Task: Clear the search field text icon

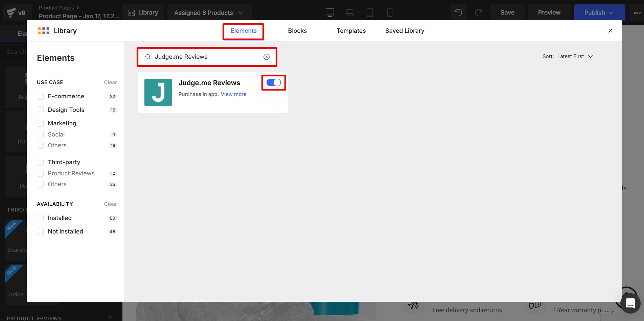Action: [267, 57]
